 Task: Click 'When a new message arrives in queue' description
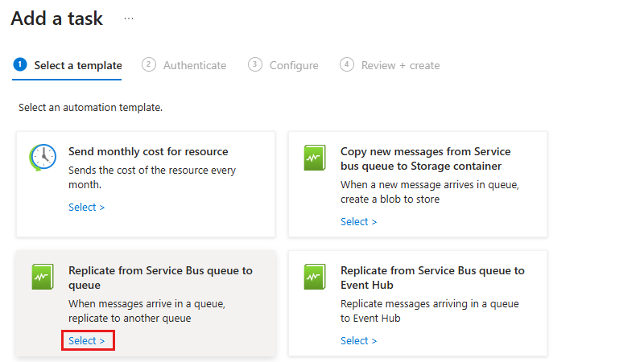[430, 191]
